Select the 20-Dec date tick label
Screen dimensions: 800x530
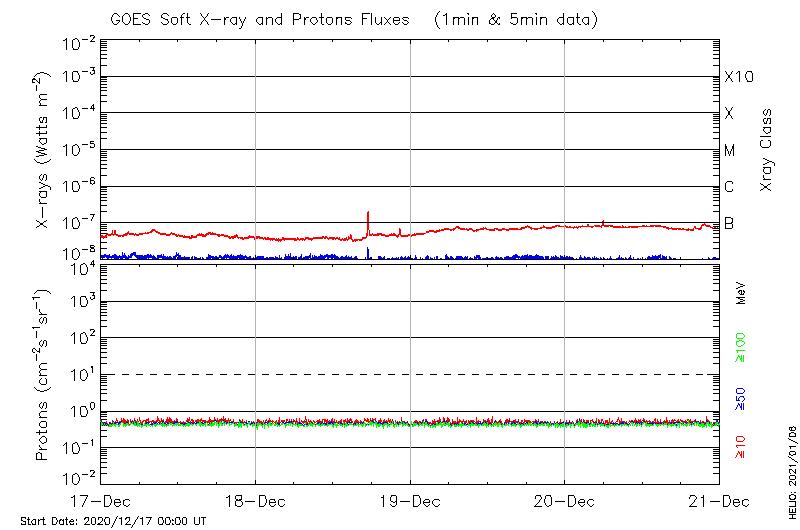point(565,500)
